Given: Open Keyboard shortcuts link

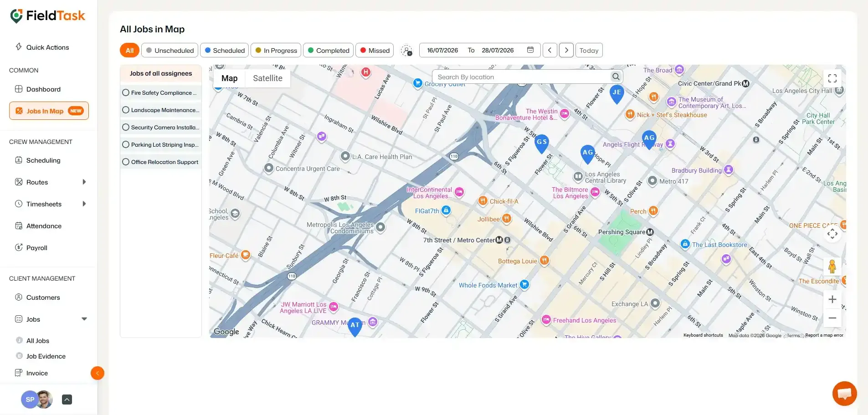Looking at the screenshot, I should (x=703, y=335).
